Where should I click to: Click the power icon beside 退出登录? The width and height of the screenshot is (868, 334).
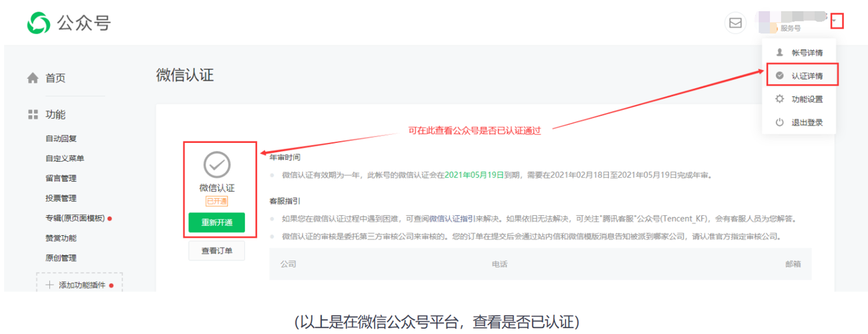click(x=779, y=122)
